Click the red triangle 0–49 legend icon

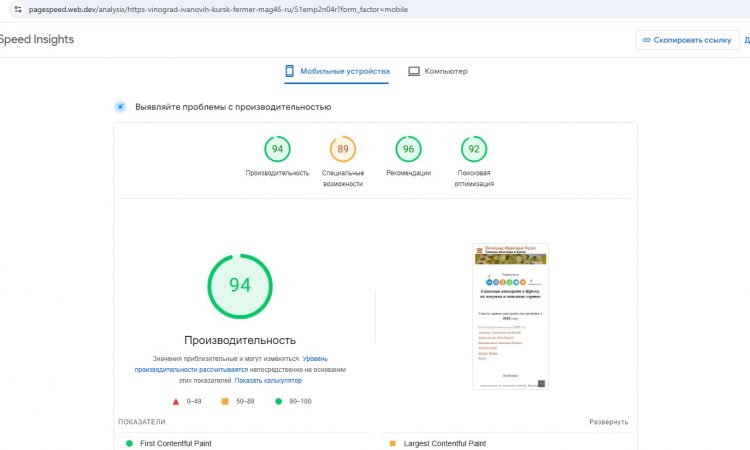tap(176, 402)
